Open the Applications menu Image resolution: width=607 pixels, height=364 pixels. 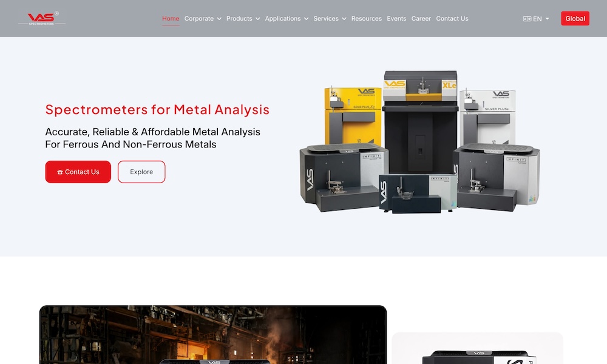point(283,19)
